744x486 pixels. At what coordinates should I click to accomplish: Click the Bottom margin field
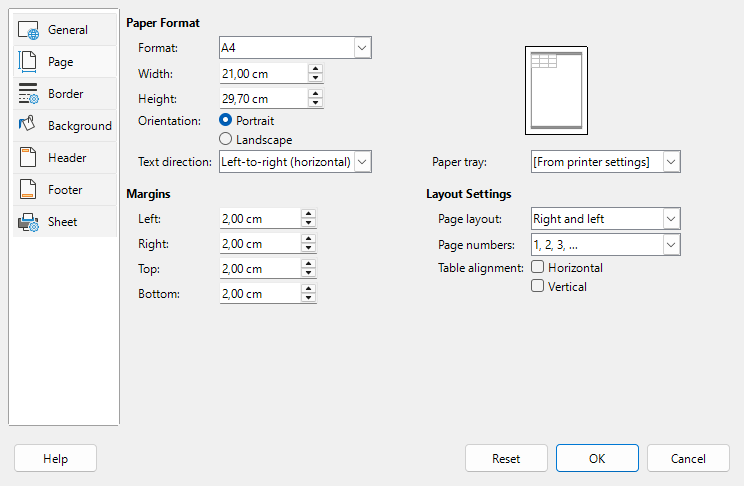[x=260, y=294]
